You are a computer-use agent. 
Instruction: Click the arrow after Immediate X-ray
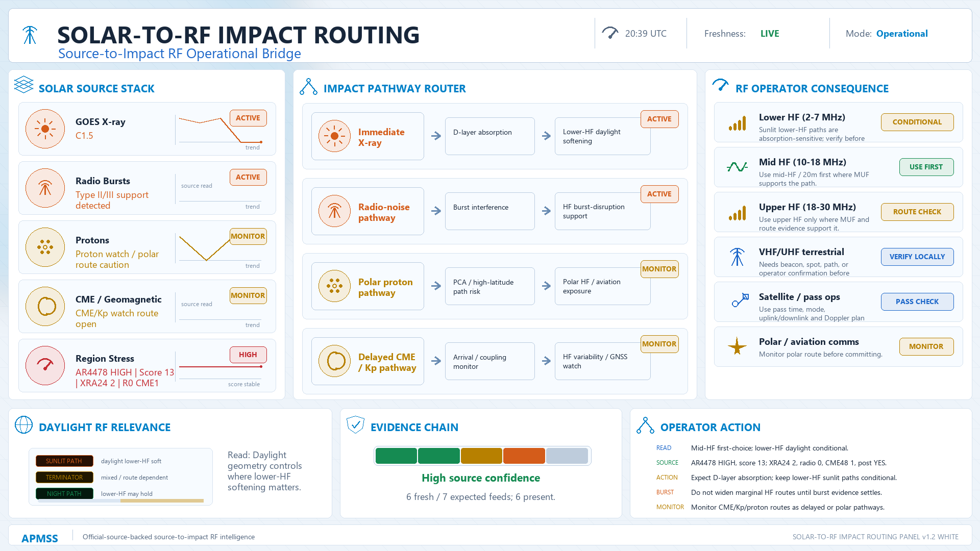point(436,136)
